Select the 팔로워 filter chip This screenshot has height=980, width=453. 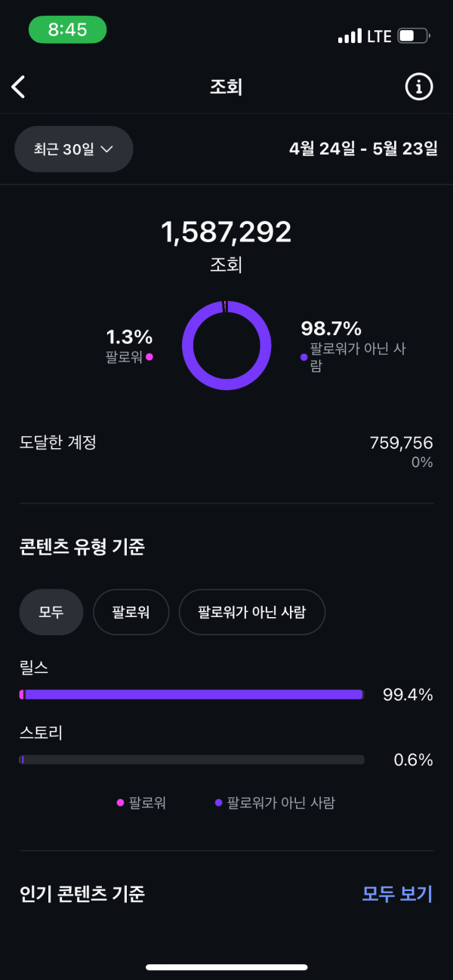coord(131,612)
